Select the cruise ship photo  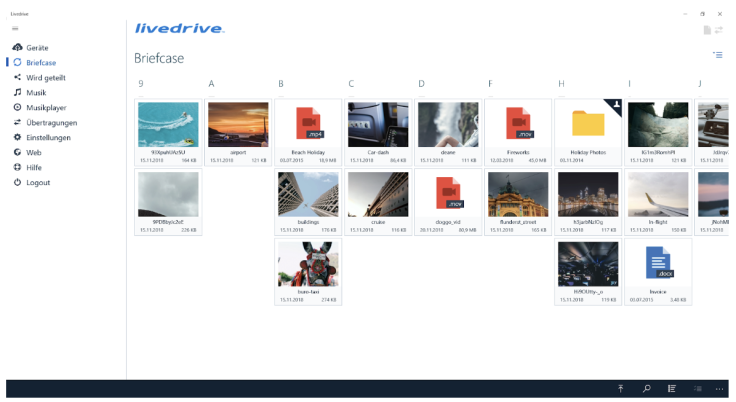pyautogui.click(x=378, y=194)
